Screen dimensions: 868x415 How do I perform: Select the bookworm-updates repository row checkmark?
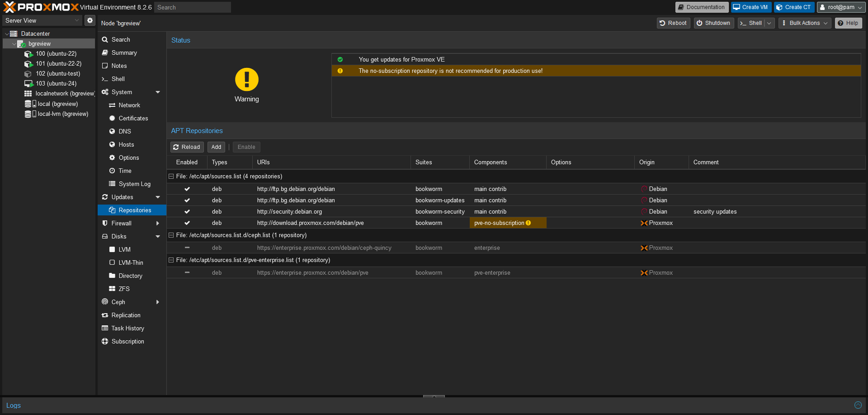pyautogui.click(x=187, y=200)
